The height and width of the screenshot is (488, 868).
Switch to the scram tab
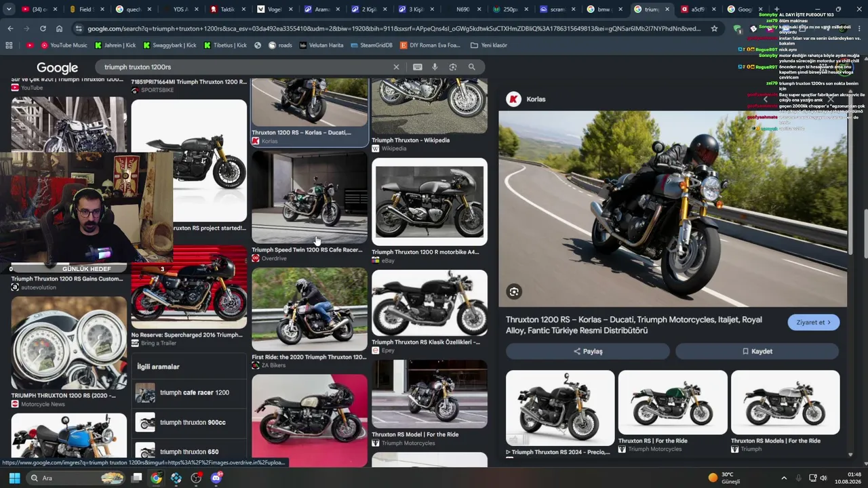[x=557, y=9]
